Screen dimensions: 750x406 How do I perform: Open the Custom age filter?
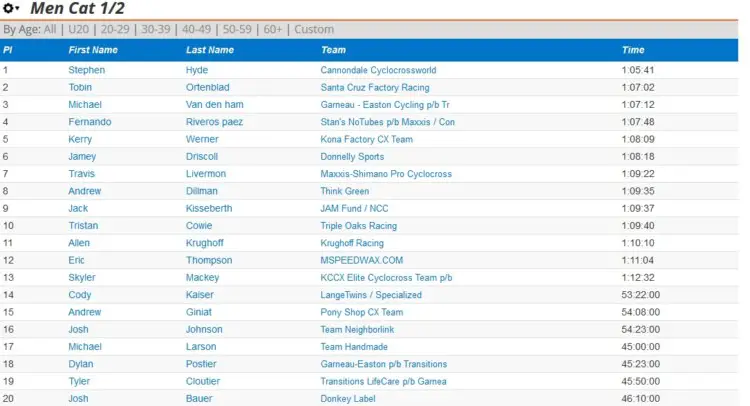[314, 29]
